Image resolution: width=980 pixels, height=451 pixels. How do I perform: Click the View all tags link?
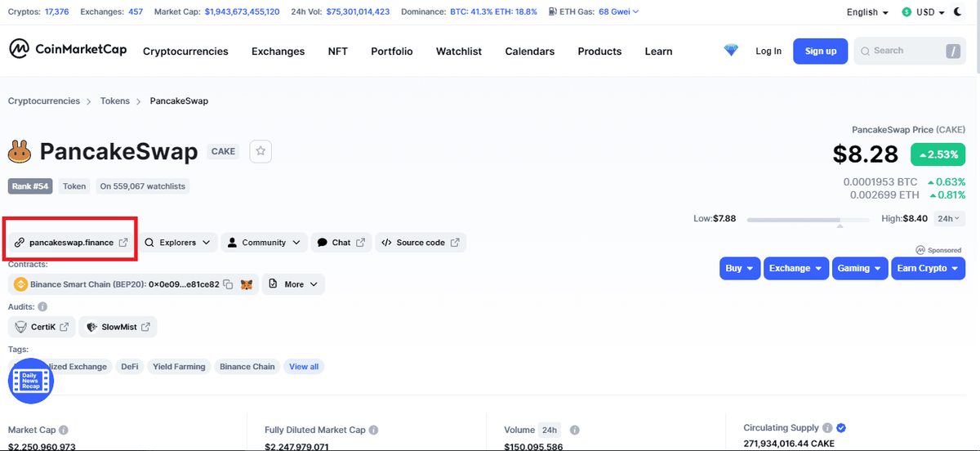tap(304, 367)
